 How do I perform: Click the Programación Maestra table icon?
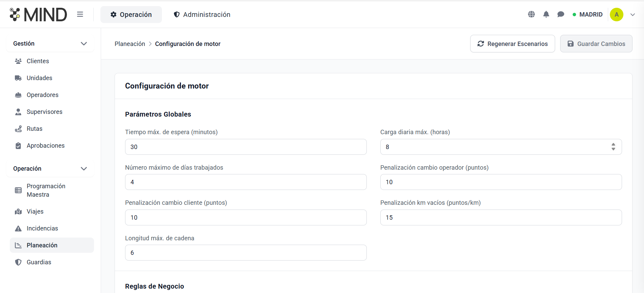point(18,190)
